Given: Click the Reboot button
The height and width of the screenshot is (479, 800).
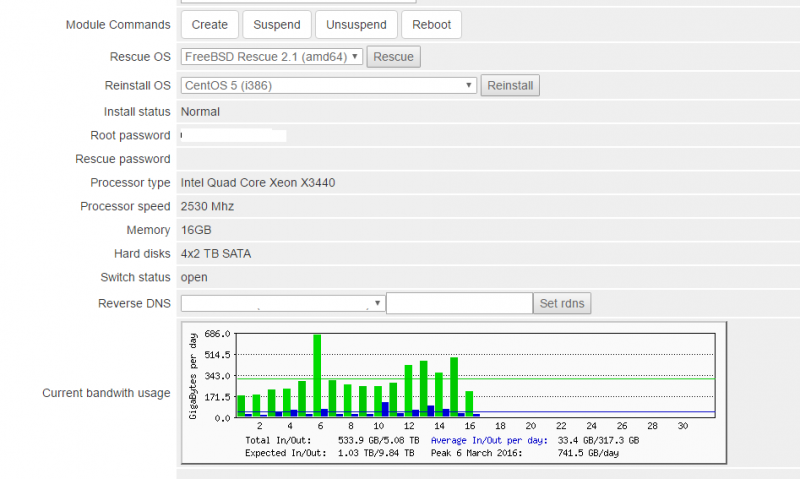Looking at the screenshot, I should (431, 24).
